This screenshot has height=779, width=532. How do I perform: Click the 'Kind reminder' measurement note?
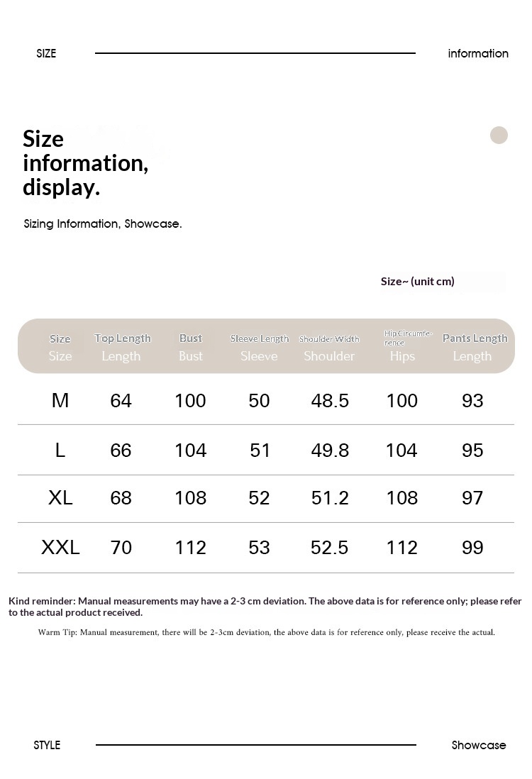point(265,606)
